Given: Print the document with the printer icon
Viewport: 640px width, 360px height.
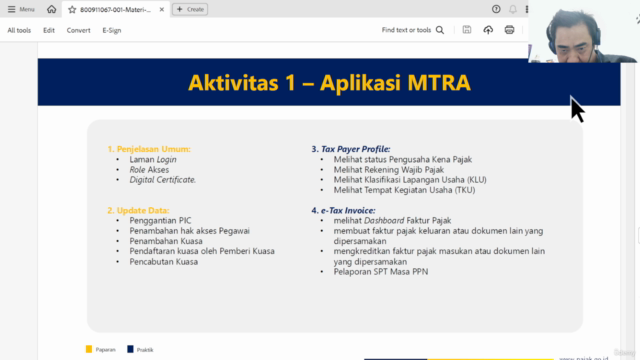Looking at the screenshot, I should tap(509, 29).
